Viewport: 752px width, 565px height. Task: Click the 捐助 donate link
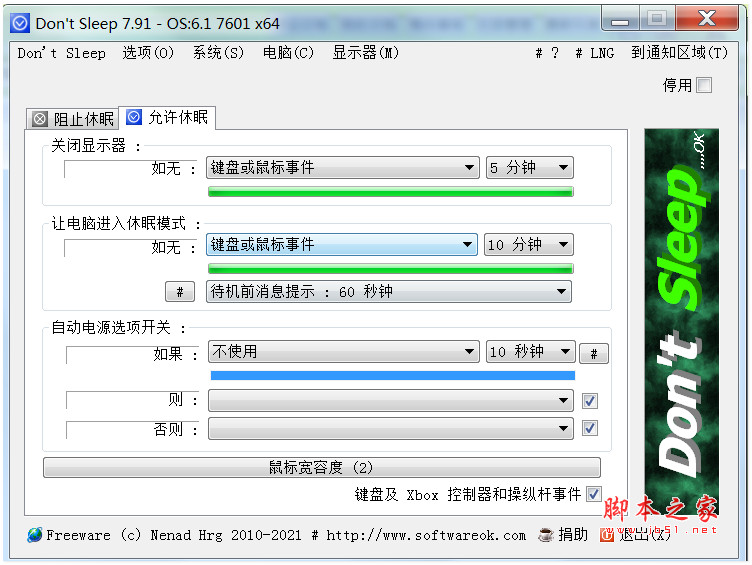tap(573, 534)
